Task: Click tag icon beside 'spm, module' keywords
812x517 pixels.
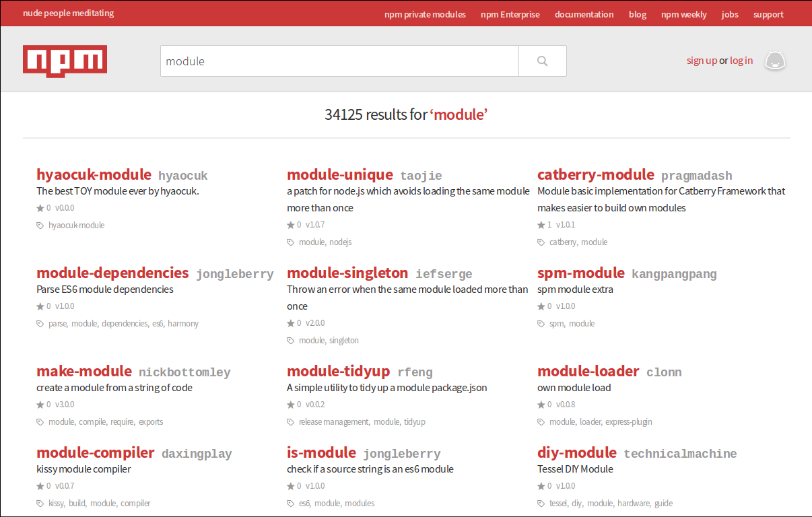Action: (x=541, y=324)
